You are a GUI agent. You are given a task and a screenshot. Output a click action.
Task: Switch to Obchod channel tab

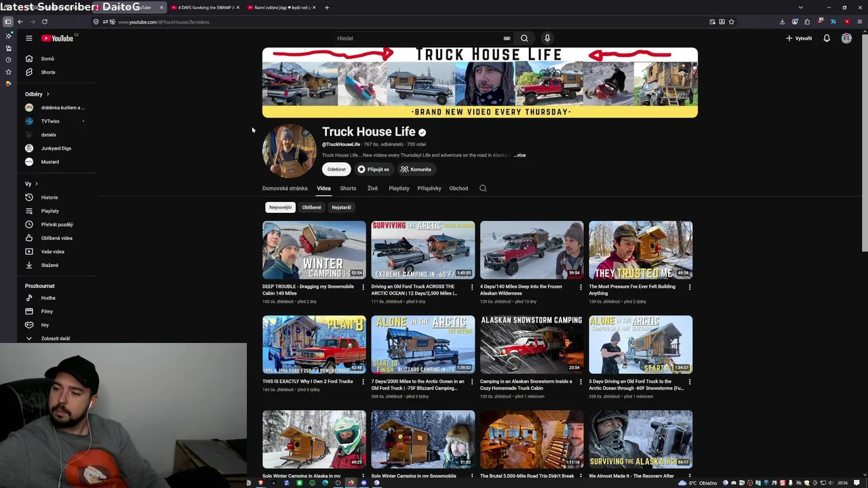[x=458, y=188]
